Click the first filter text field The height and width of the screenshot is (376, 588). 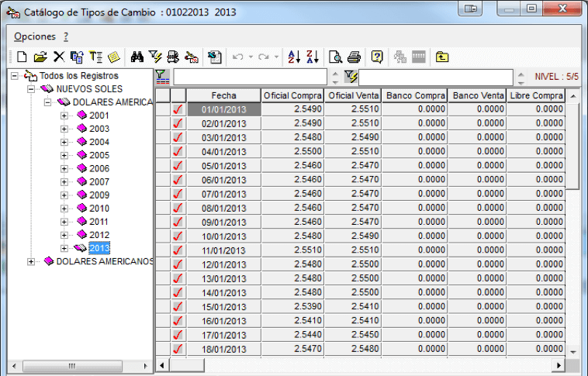coord(250,78)
